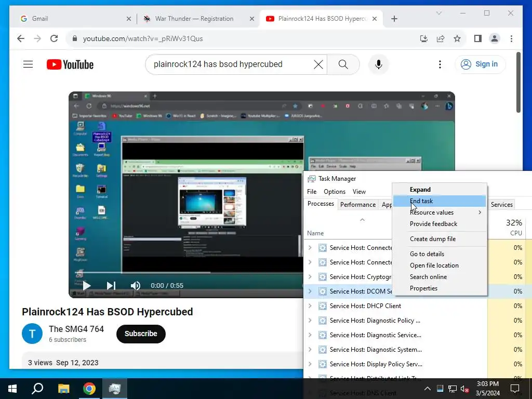Choose Provide feedback in context menu
532x399 pixels.
(x=440, y=224)
